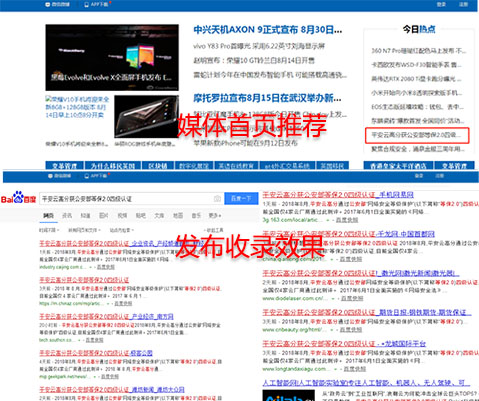This screenshot has height=401, width=479.
Task: Open the 时间不限 filter dropdown
Action: click(49, 230)
